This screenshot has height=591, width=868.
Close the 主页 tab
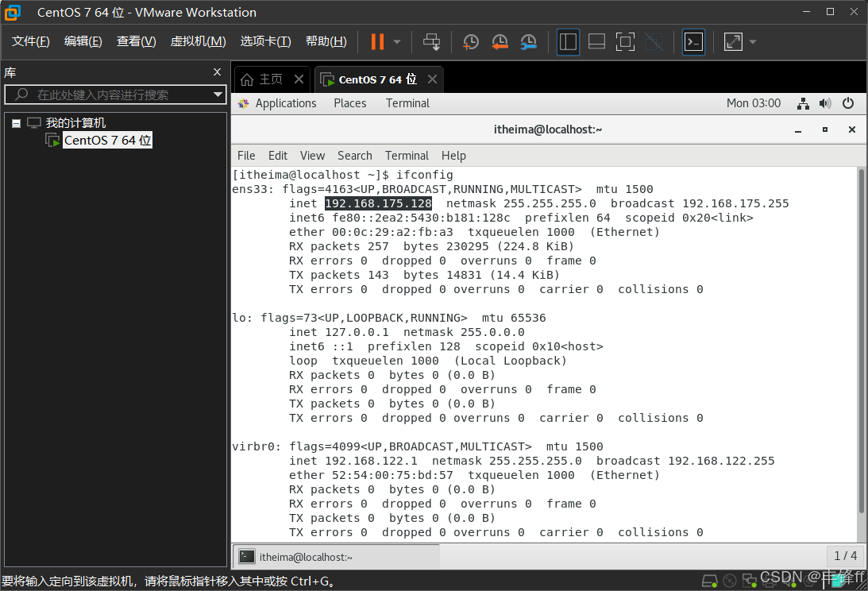(299, 79)
